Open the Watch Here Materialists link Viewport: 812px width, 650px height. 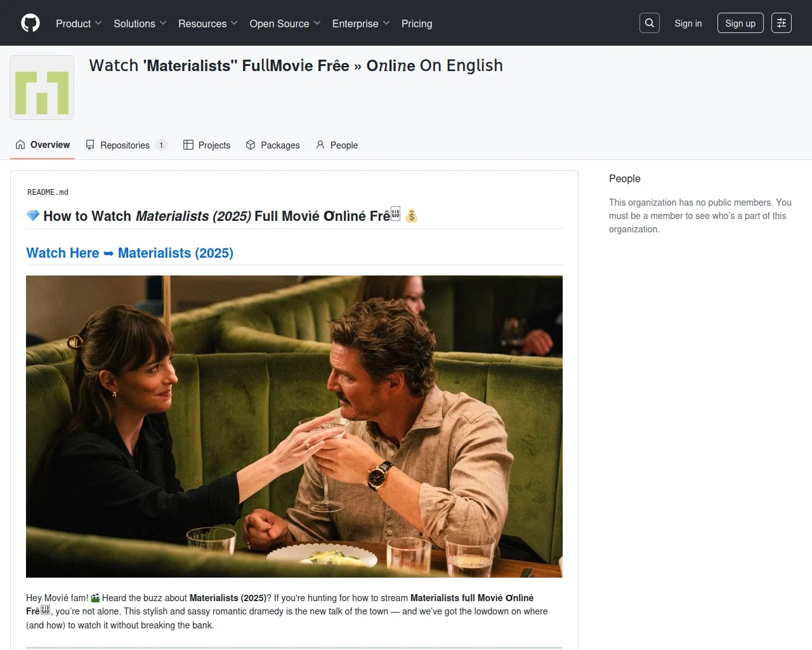[130, 253]
